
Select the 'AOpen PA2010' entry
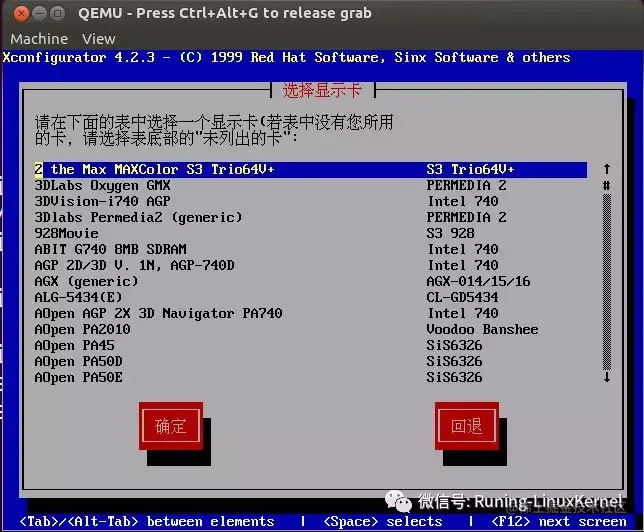tap(83, 329)
